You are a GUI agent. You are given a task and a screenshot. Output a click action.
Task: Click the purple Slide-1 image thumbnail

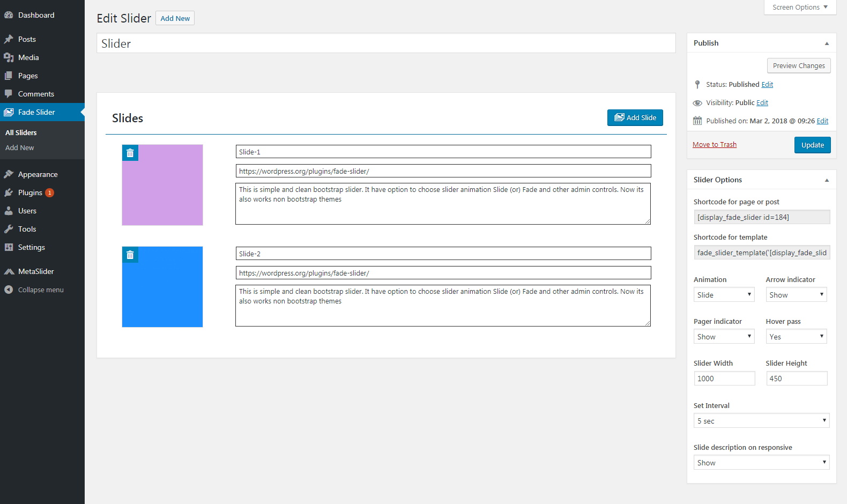coord(162,190)
